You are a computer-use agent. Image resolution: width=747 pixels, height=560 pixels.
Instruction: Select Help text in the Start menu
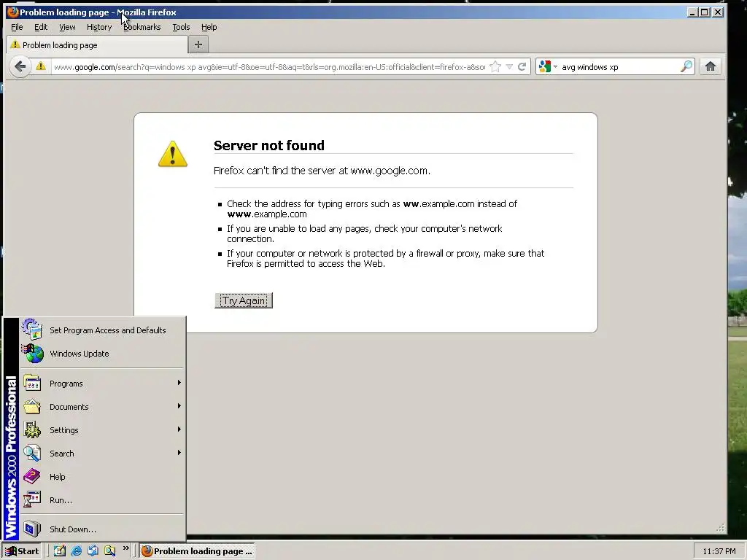57,477
